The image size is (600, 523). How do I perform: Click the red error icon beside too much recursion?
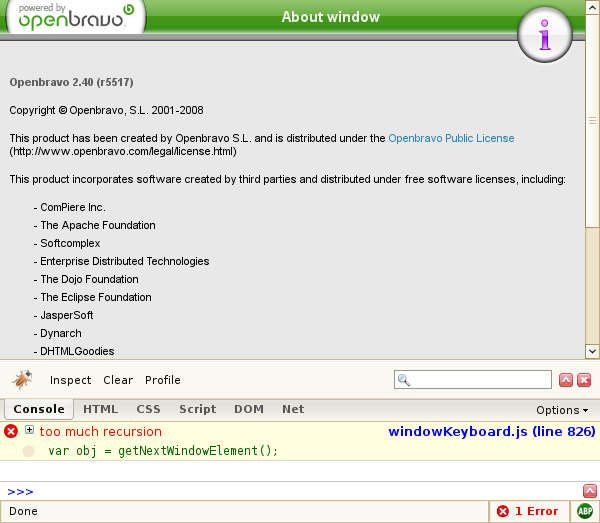[11, 432]
